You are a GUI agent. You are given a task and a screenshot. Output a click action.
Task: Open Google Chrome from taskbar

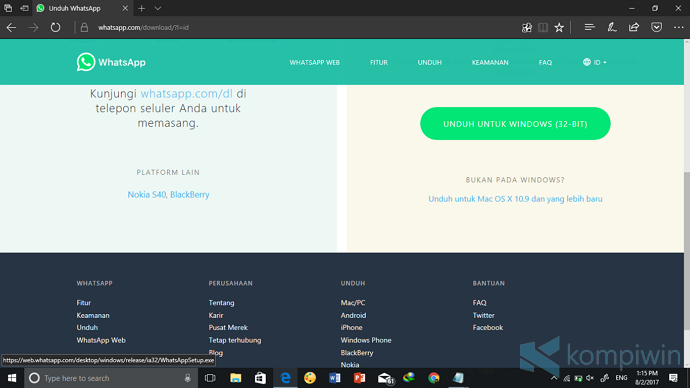pyautogui.click(x=433, y=378)
